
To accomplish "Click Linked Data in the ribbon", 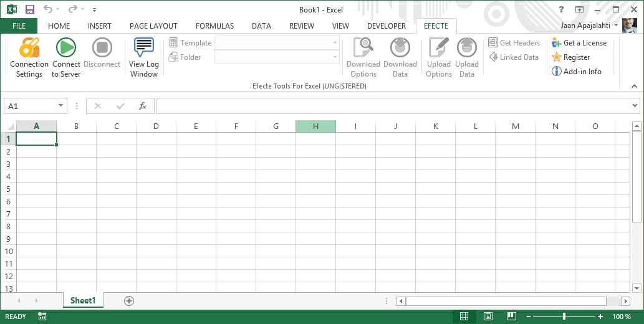I will (x=514, y=57).
